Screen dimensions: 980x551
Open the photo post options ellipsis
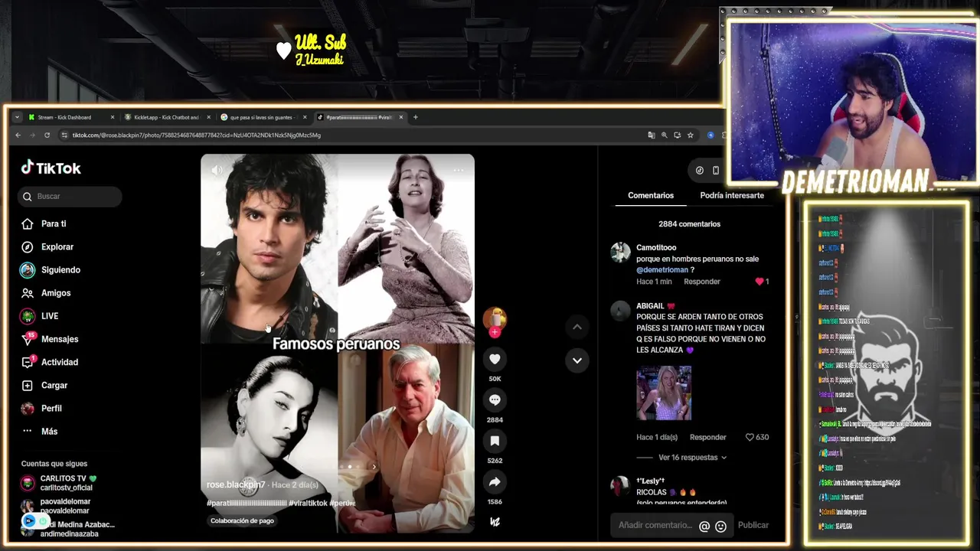[x=458, y=170]
